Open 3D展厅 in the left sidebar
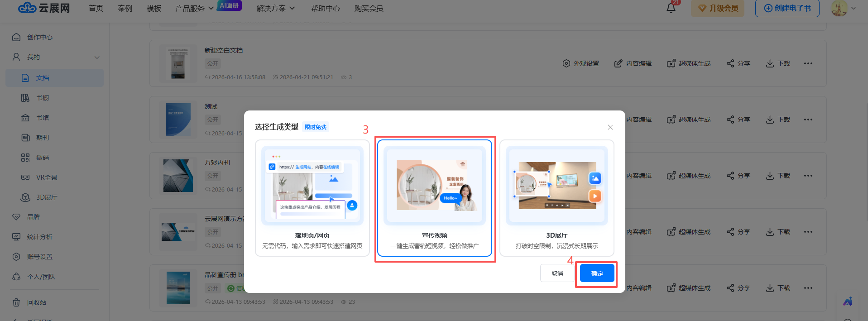Screen dimensions: 868x321 46,197
